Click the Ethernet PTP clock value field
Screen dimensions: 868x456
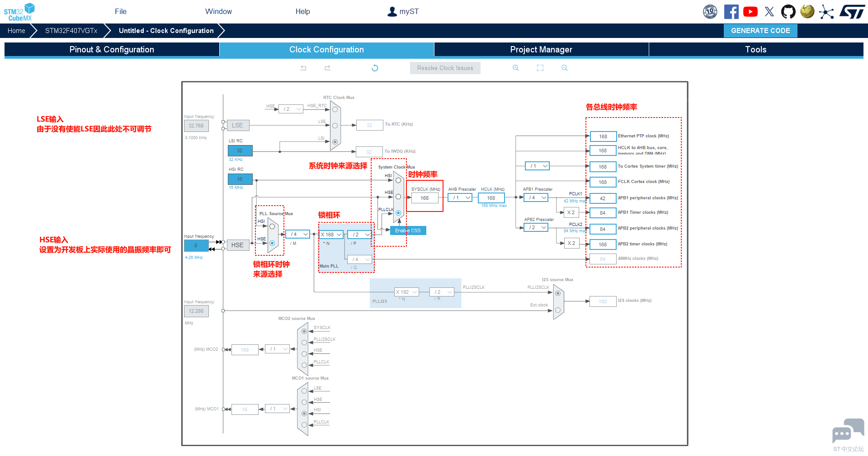point(603,136)
